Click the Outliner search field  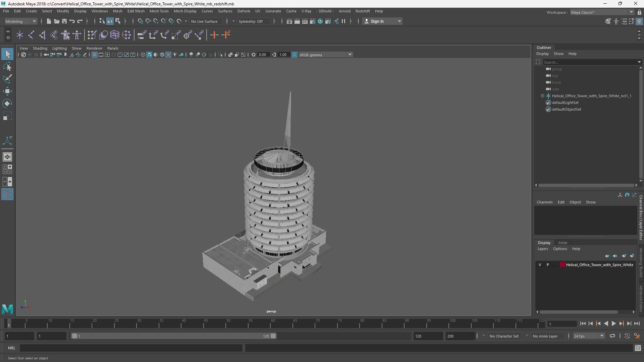591,62
